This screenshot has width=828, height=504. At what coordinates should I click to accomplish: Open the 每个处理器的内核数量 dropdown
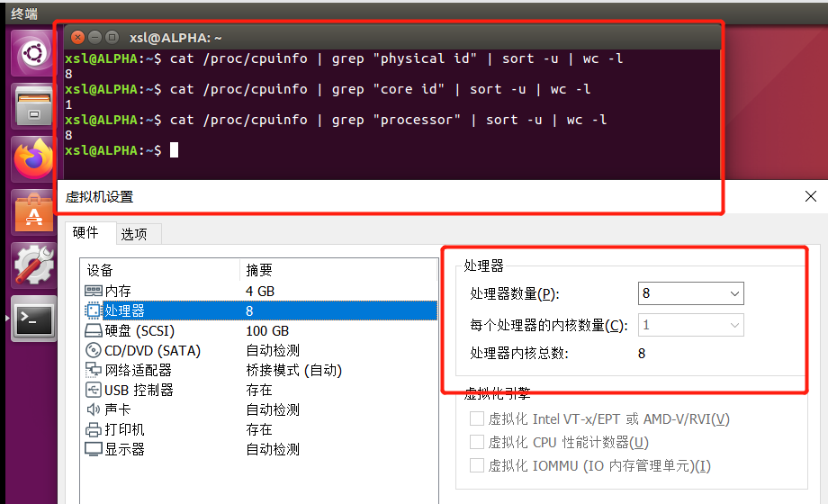(x=690, y=325)
